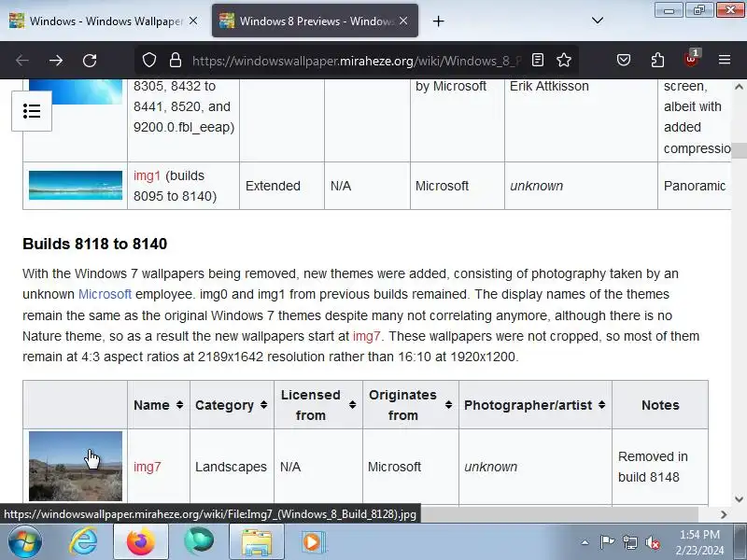Open the img1 panoramic thumbnail
The image size is (747, 560).
[x=76, y=185]
